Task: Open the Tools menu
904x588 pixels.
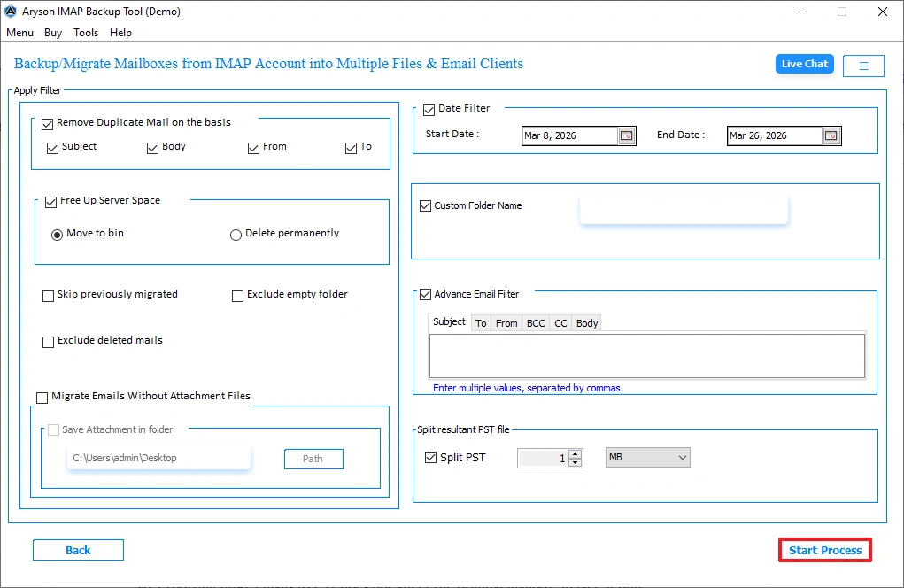Action: pos(86,33)
